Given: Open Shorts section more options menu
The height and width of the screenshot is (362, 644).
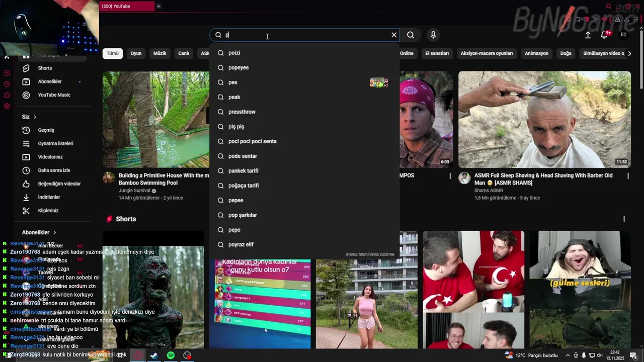Looking at the screenshot, I should [624, 219].
